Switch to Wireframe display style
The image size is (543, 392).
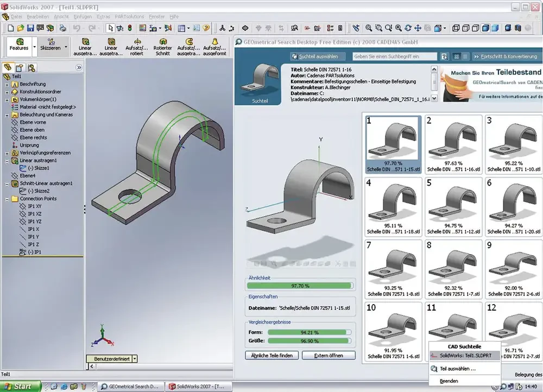coord(456,28)
